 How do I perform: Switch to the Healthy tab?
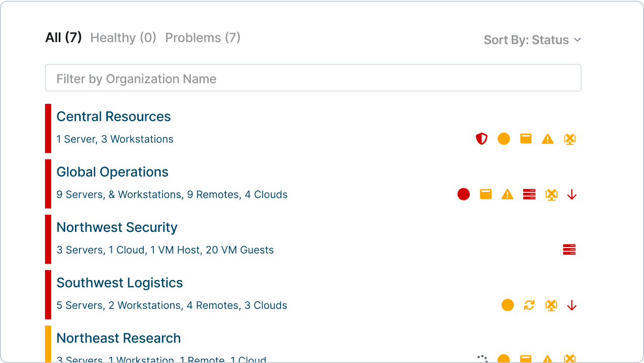point(123,37)
